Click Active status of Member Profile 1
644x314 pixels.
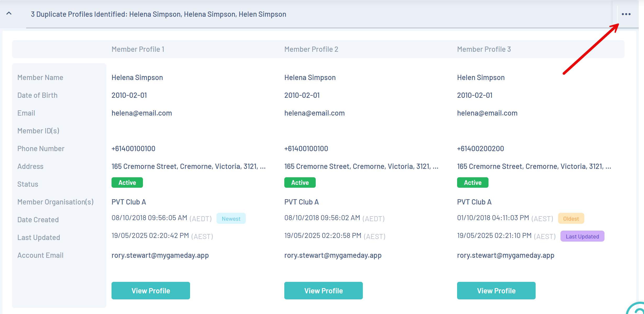tap(127, 182)
